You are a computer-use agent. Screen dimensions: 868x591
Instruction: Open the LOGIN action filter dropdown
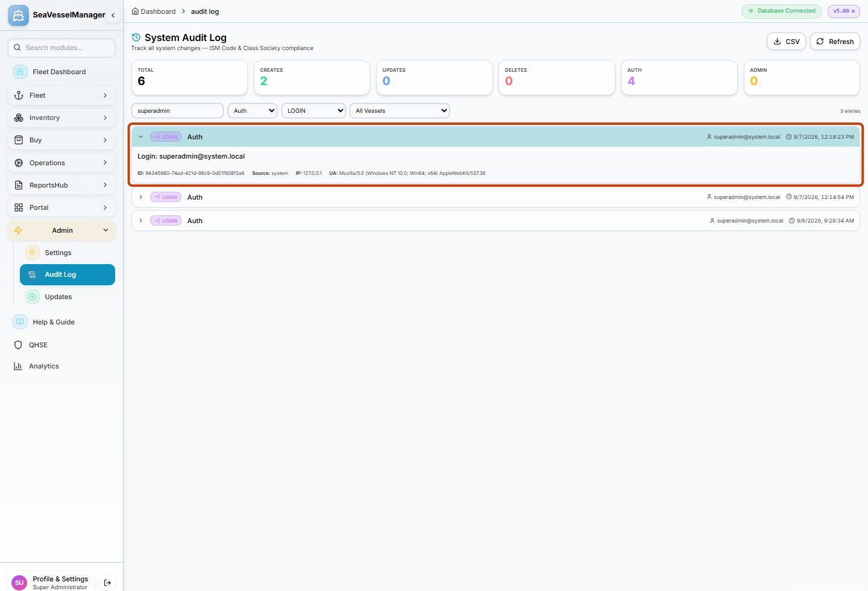click(x=313, y=110)
